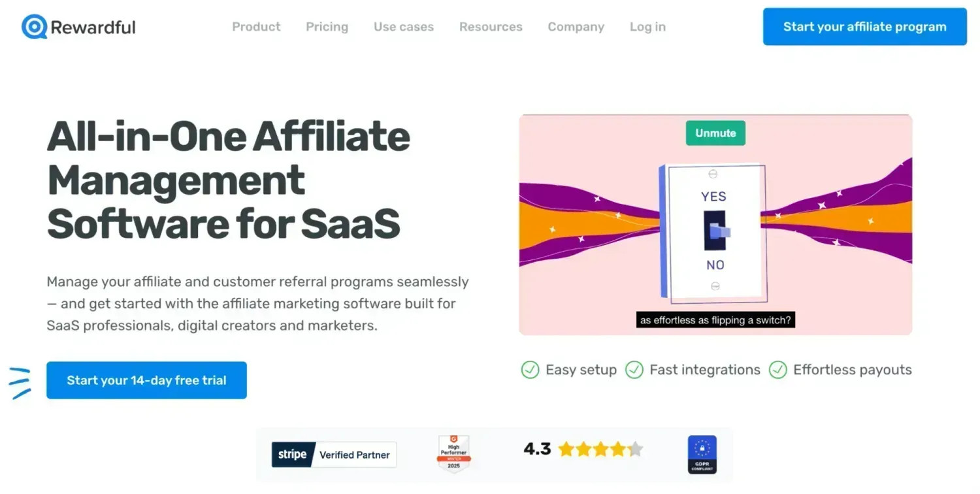Open the Company menu item
The height and width of the screenshot is (494, 980).
[576, 27]
